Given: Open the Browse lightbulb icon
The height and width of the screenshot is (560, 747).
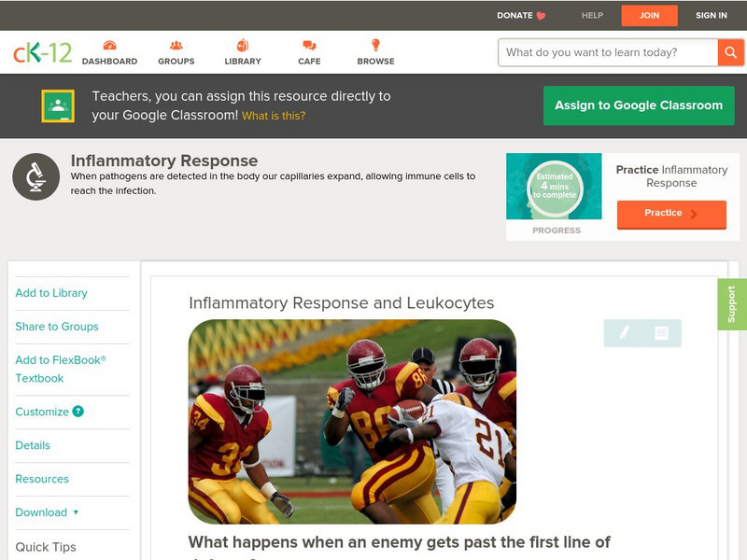Looking at the screenshot, I should [375, 45].
